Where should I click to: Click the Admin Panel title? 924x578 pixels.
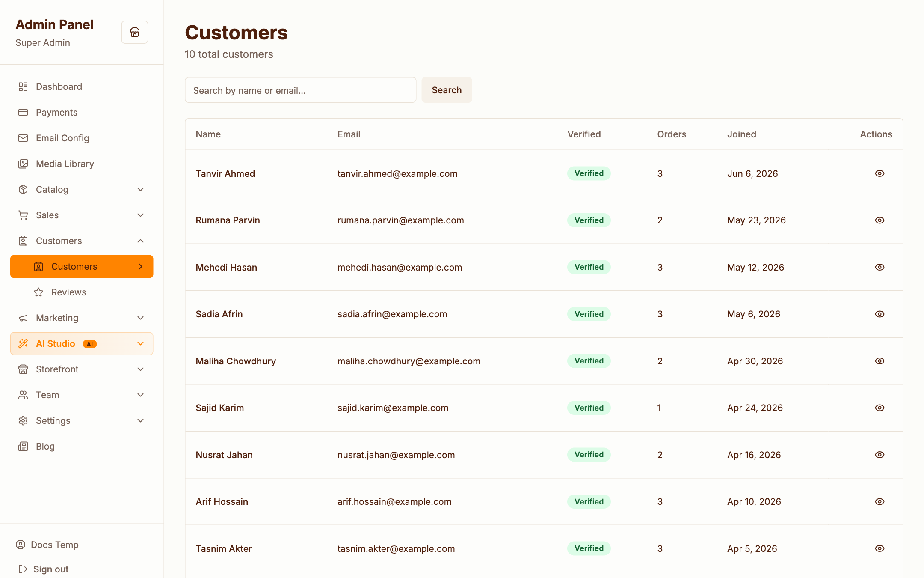(x=54, y=24)
